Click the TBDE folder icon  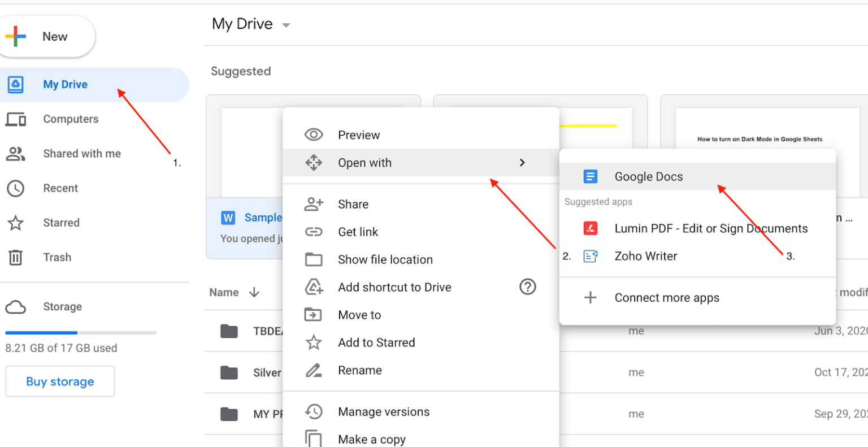click(x=229, y=331)
